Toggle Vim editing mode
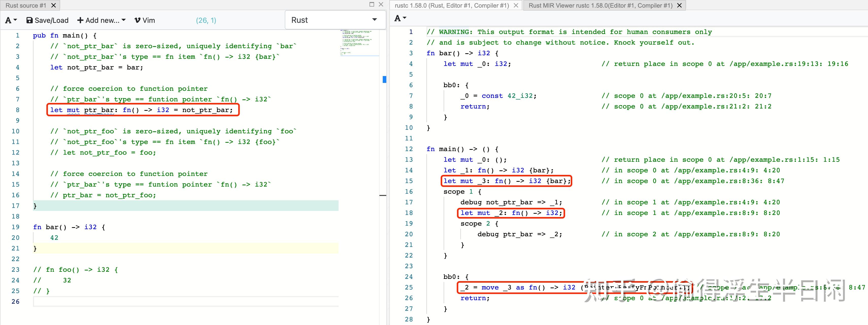The image size is (868, 325). 145,20
